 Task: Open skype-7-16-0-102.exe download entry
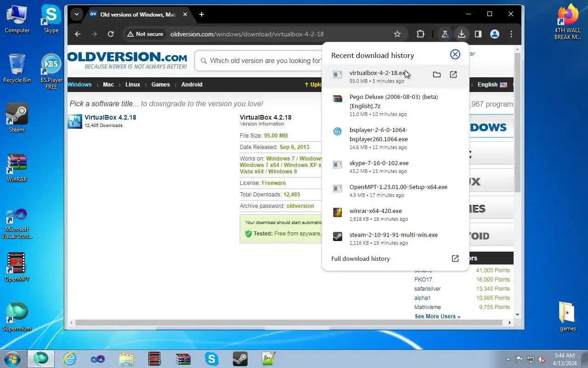[x=396, y=167]
